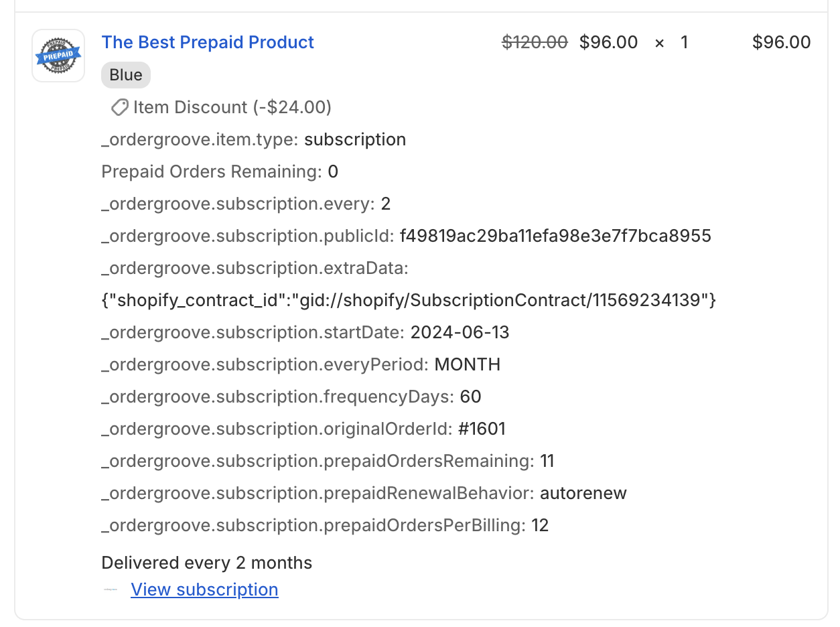This screenshot has height=627, width=840.
Task: Click the startDate value 2024-06-13
Action: click(460, 332)
